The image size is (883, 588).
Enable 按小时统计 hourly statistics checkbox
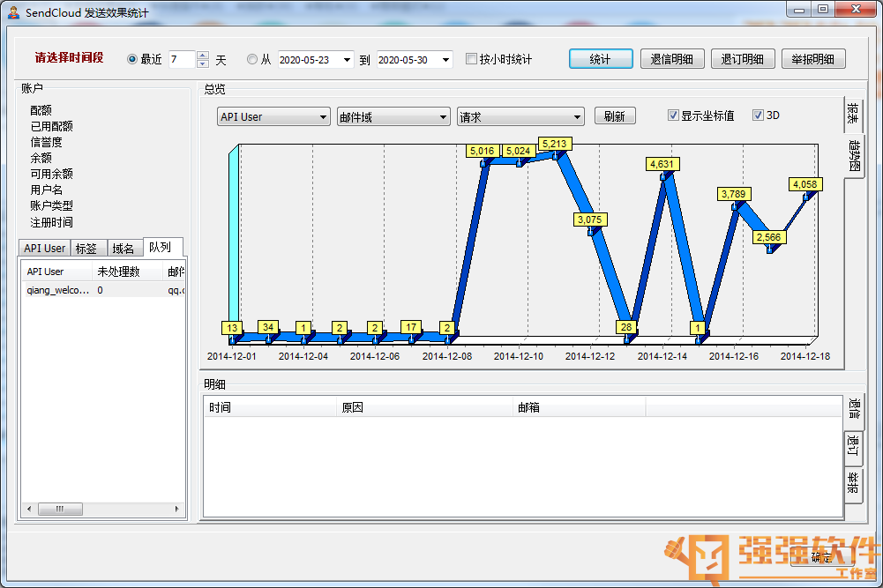pos(471,58)
